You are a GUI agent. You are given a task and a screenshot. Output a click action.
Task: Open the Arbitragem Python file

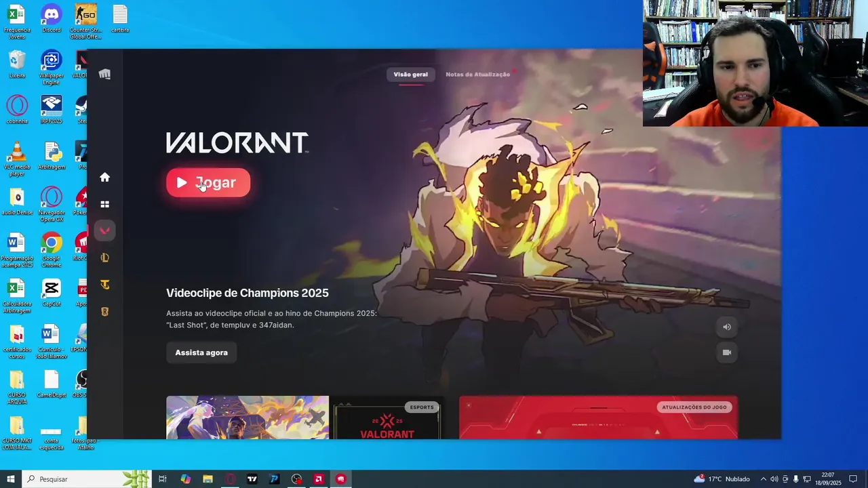(52, 155)
